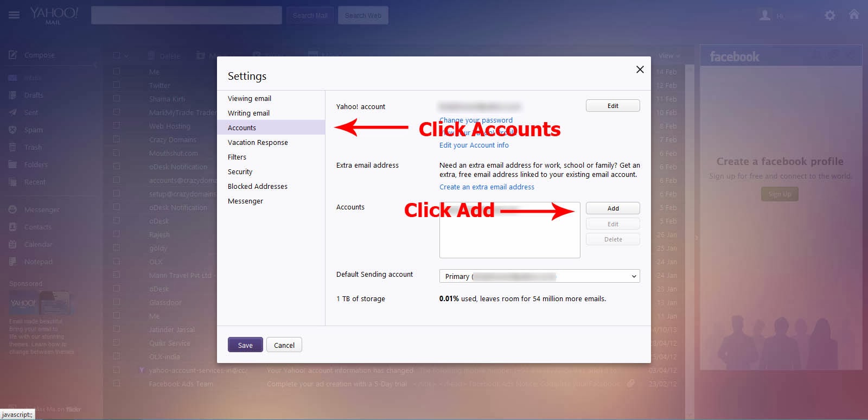The height and width of the screenshot is (420, 868).
Task: Open the user profile icon in the header
Action: pos(765,15)
